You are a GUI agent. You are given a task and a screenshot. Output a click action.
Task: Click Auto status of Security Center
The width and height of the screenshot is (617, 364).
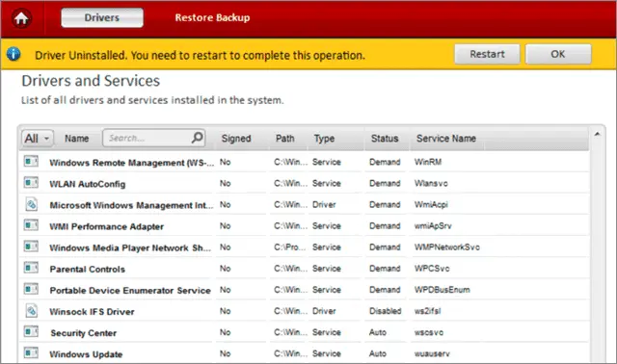pyautogui.click(x=377, y=332)
